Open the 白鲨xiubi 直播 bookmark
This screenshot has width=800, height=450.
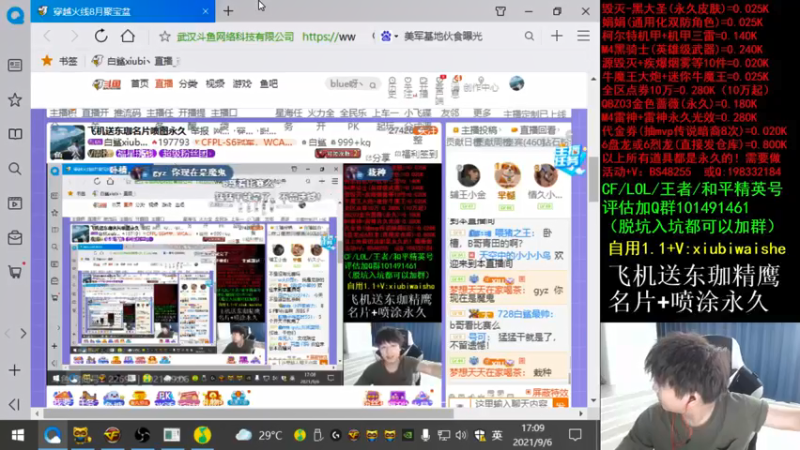tap(135, 61)
